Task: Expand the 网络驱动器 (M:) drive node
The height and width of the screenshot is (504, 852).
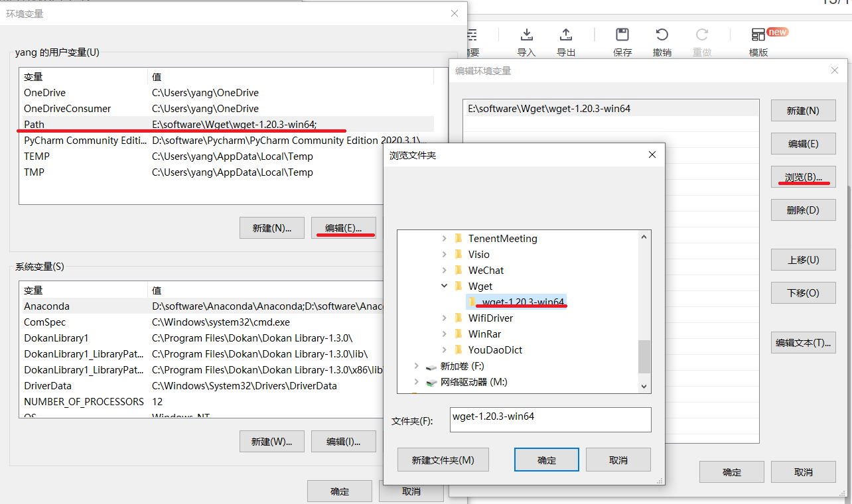Action: pos(416,381)
